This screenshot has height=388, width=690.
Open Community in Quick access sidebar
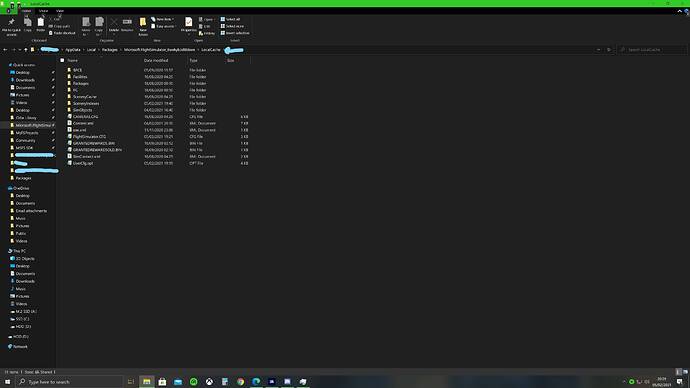26,140
